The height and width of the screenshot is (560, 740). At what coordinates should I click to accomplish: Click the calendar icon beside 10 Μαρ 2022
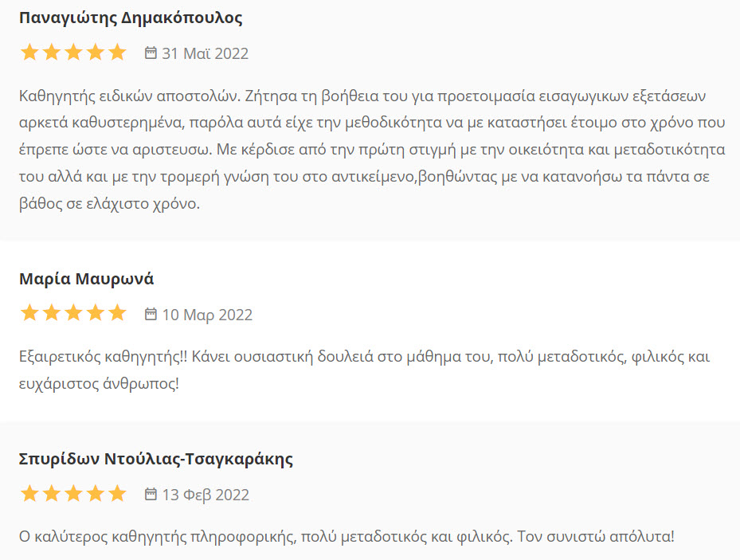pyautogui.click(x=151, y=314)
